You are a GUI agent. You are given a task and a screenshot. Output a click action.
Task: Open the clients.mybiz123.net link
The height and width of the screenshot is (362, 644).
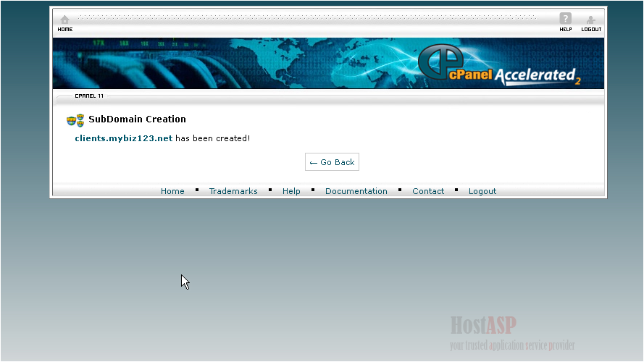[124, 138]
